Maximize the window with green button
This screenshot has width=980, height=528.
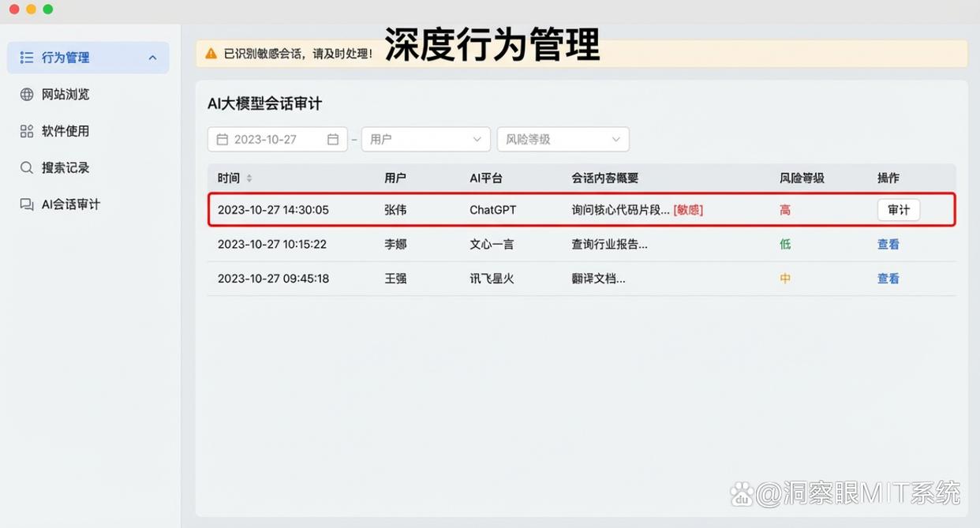coord(48,9)
